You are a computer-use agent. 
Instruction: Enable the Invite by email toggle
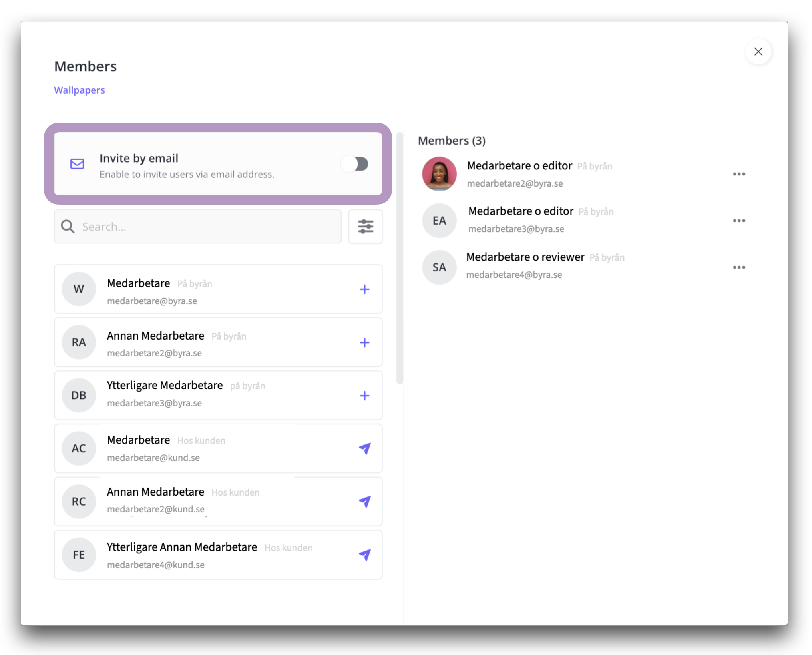pyautogui.click(x=355, y=164)
